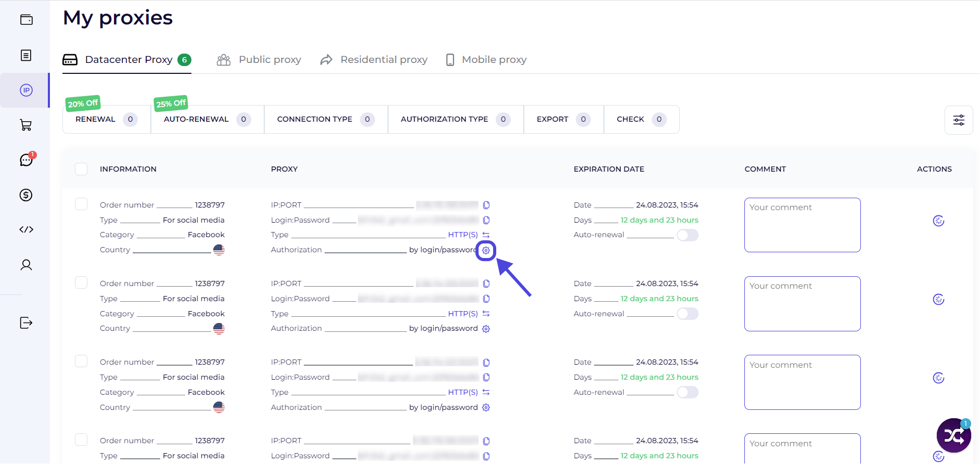Tick the select-all checkbox in table header

tap(81, 169)
